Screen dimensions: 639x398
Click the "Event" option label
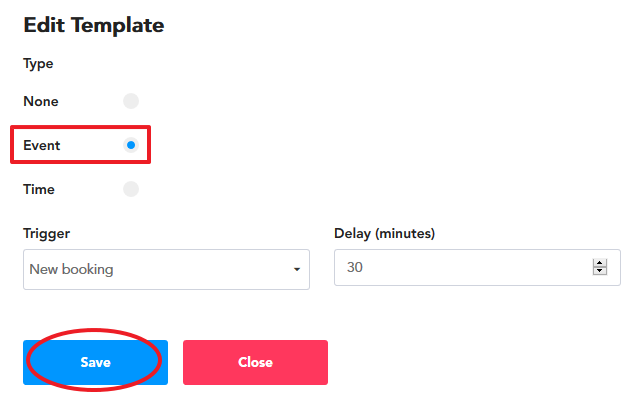coord(42,145)
